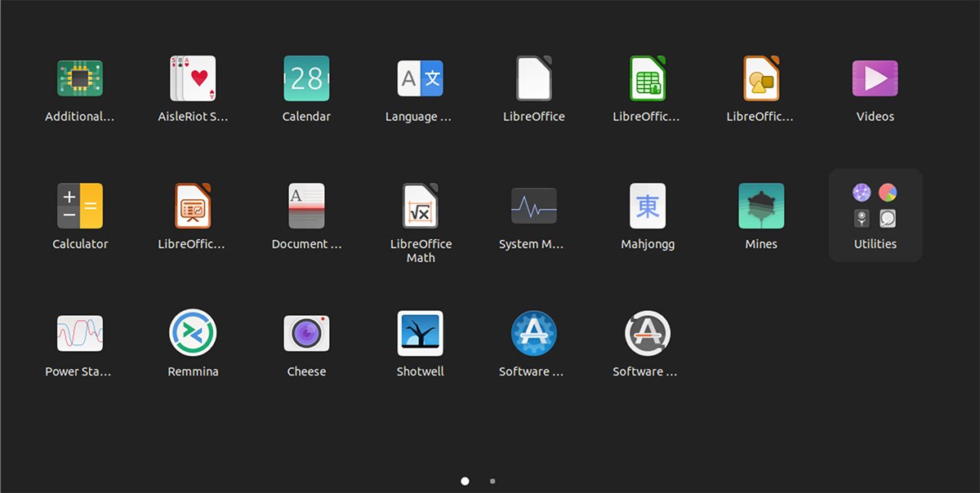Launch the Shotwell photo manager
Image resolution: width=980 pixels, height=493 pixels.
pyautogui.click(x=420, y=334)
